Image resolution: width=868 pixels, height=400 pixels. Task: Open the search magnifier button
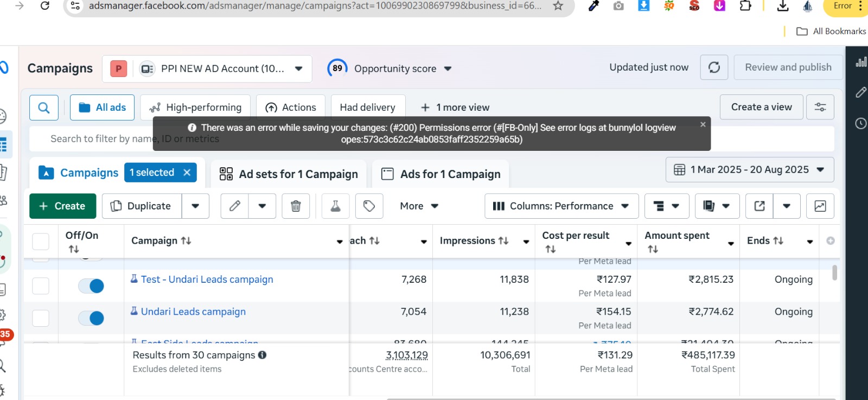(44, 107)
